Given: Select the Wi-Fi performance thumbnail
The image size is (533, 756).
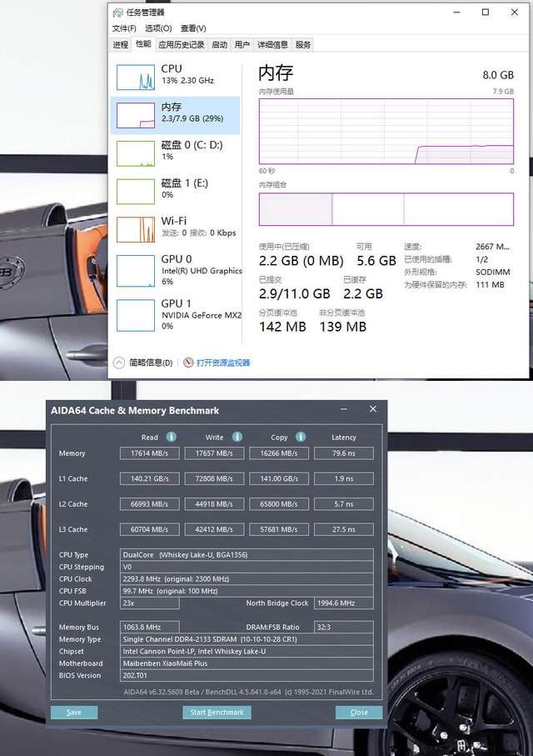Looking at the screenshot, I should 136,229.
